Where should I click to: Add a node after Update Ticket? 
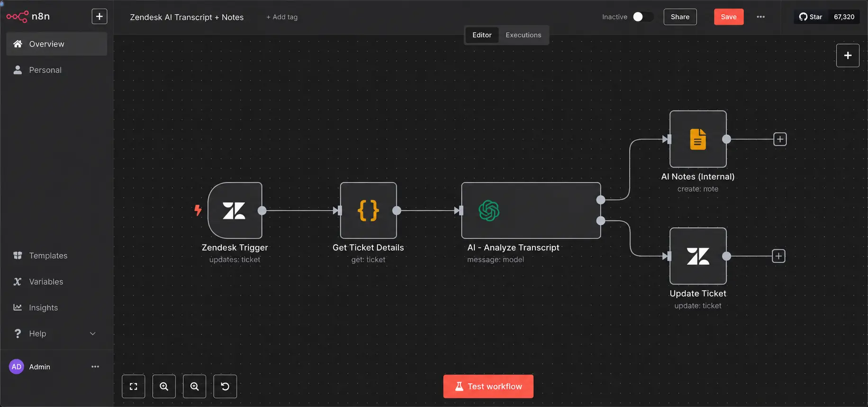pos(778,256)
